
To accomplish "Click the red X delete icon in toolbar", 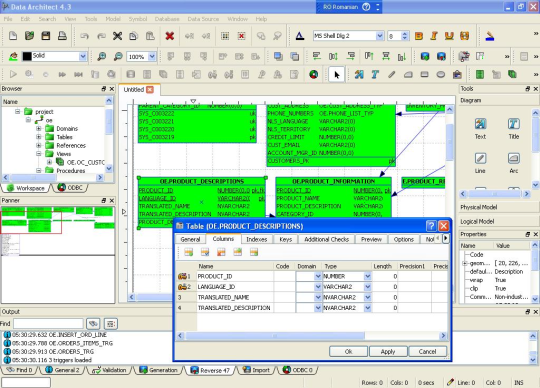I will click(x=169, y=36).
